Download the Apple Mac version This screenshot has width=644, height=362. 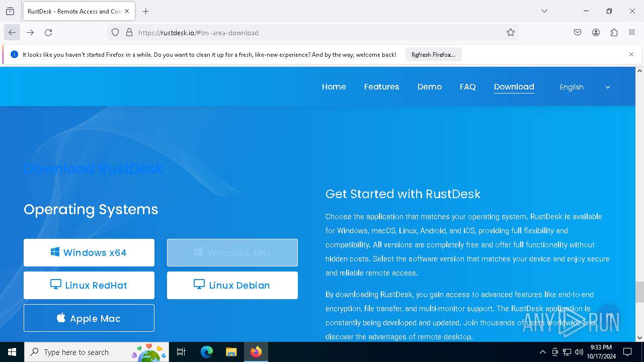pyautogui.click(x=89, y=318)
